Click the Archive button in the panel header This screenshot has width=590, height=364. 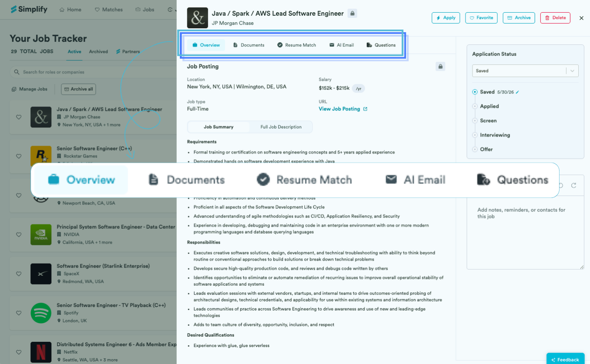pos(519,18)
